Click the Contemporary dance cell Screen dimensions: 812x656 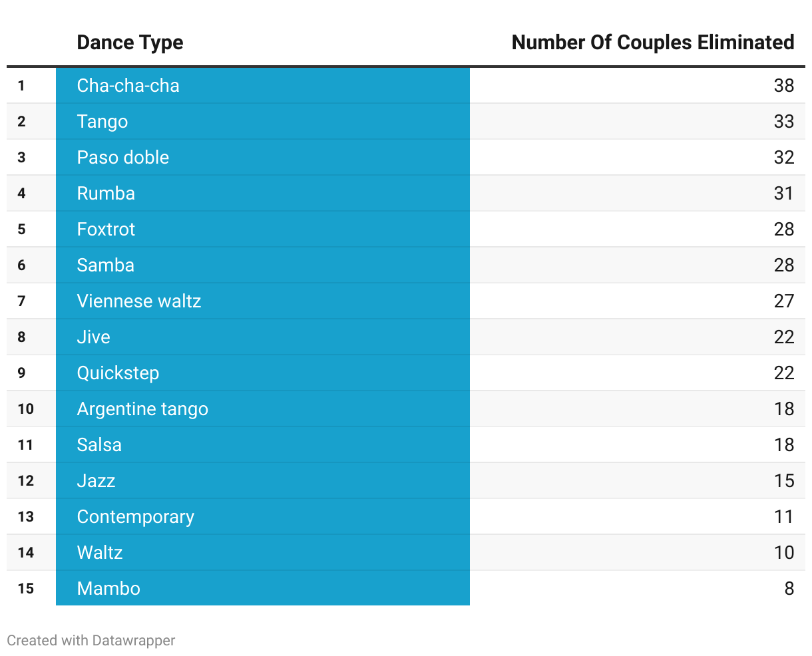click(x=136, y=517)
